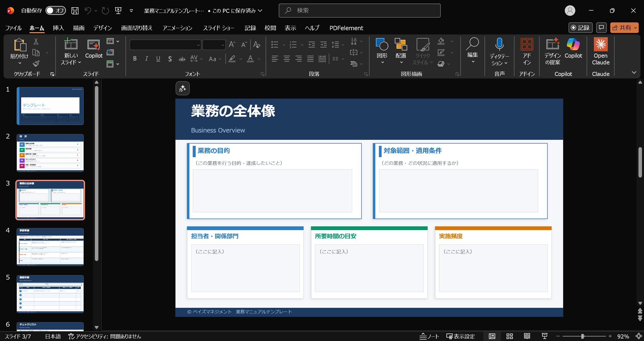
Task: Open the Design (デザイン) tab
Action: click(102, 28)
